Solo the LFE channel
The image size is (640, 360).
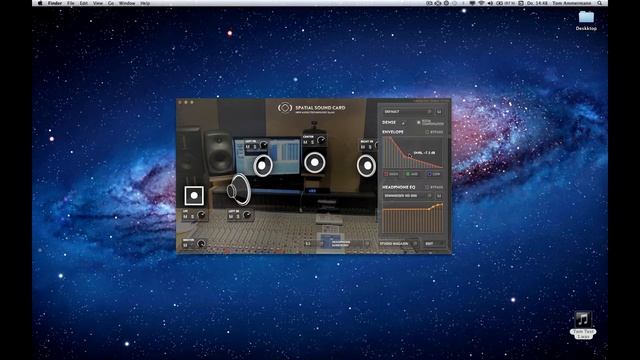click(193, 216)
